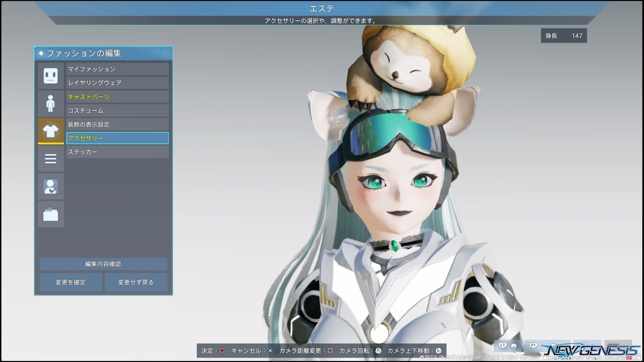Open ステッカー menu entry
644x362 pixels.
pyautogui.click(x=117, y=152)
